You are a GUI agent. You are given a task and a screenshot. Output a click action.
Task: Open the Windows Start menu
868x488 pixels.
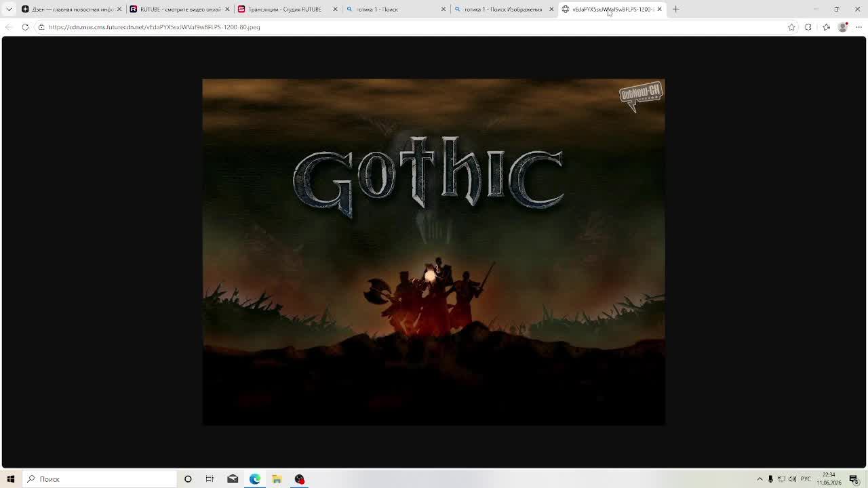point(11,479)
